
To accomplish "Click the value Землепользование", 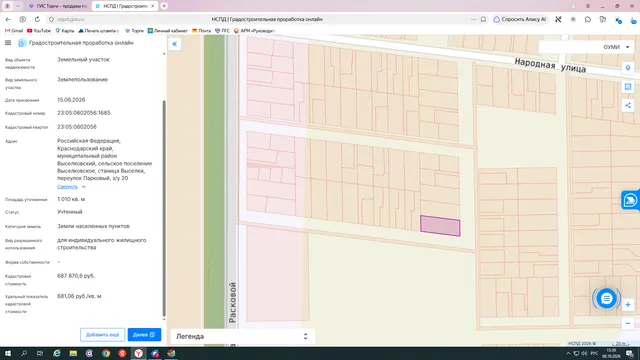I will coord(82,80).
